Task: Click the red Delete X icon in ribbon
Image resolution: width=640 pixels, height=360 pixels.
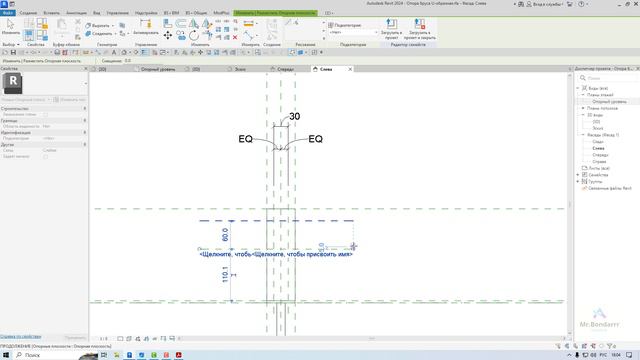Action: click(235, 38)
